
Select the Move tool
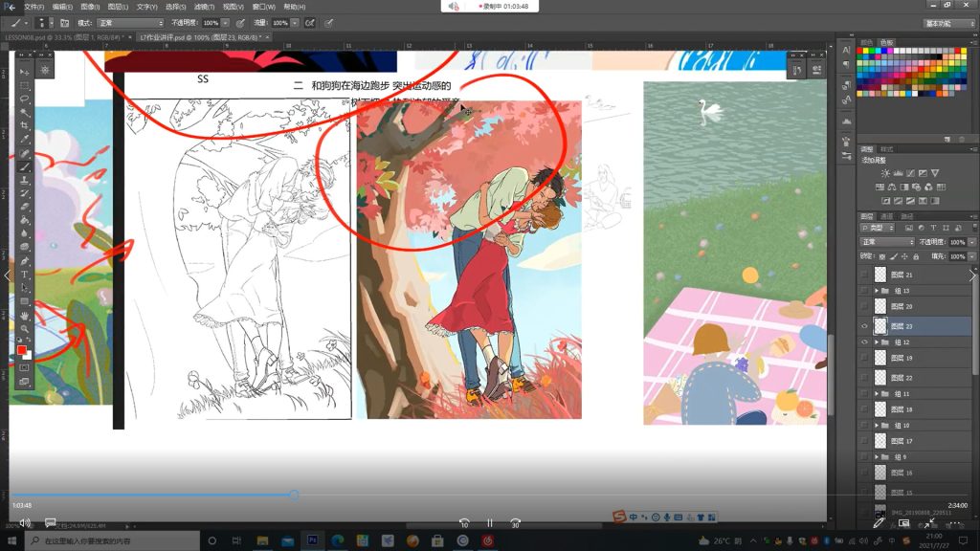pos(25,71)
